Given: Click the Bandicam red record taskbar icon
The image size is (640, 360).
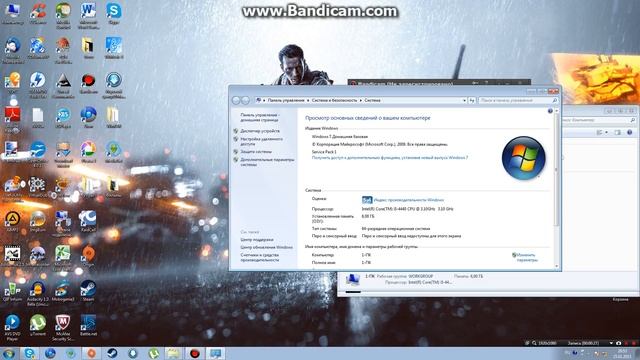Looking at the screenshot, I should click(x=195, y=353).
